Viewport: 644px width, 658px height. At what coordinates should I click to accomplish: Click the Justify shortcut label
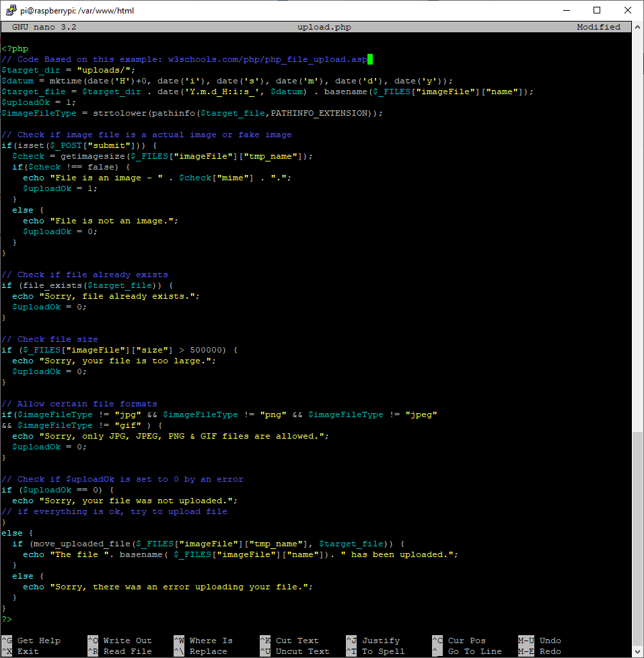point(381,641)
